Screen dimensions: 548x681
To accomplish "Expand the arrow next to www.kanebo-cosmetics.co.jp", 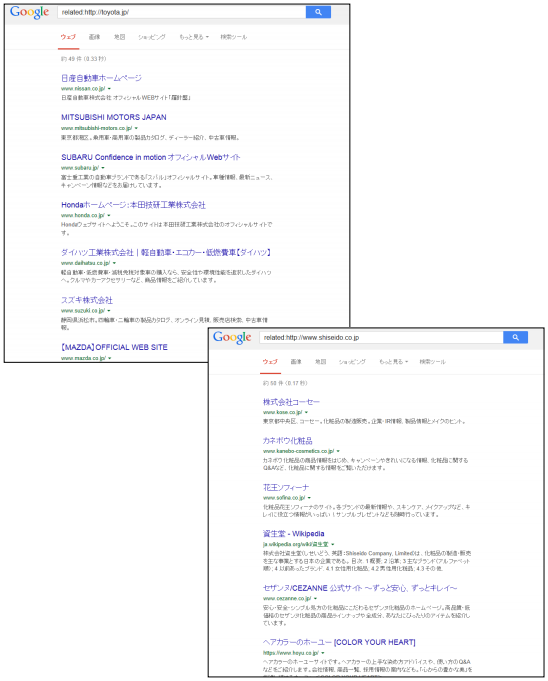I will [338, 451].
